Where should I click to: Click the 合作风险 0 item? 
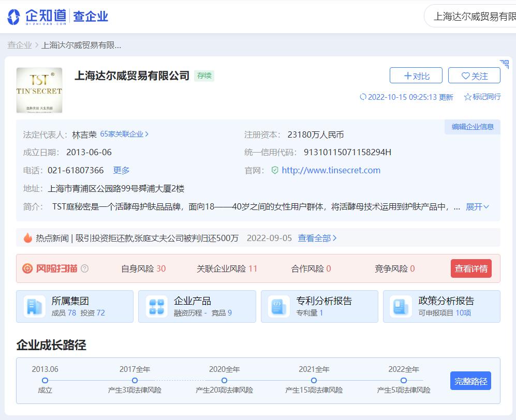311,269
